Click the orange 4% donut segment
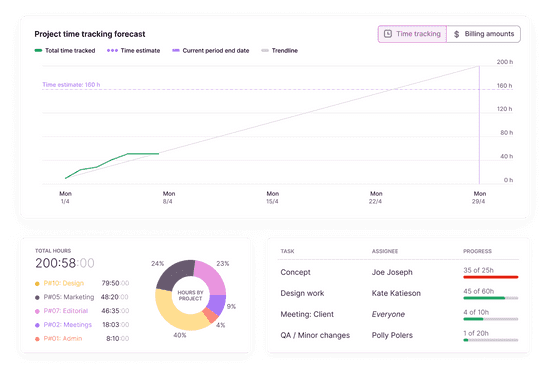Viewport: 550px width, 371px height. (x=211, y=315)
